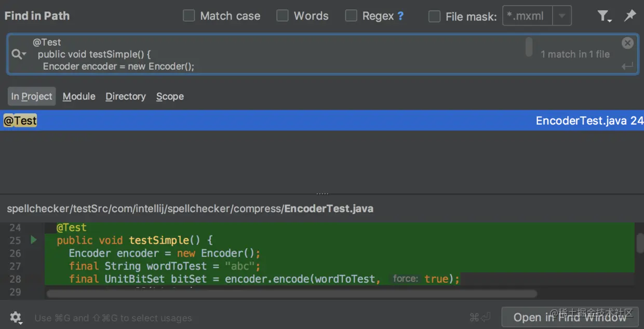
Task: Click the Regex help question mark
Action: [x=400, y=16]
